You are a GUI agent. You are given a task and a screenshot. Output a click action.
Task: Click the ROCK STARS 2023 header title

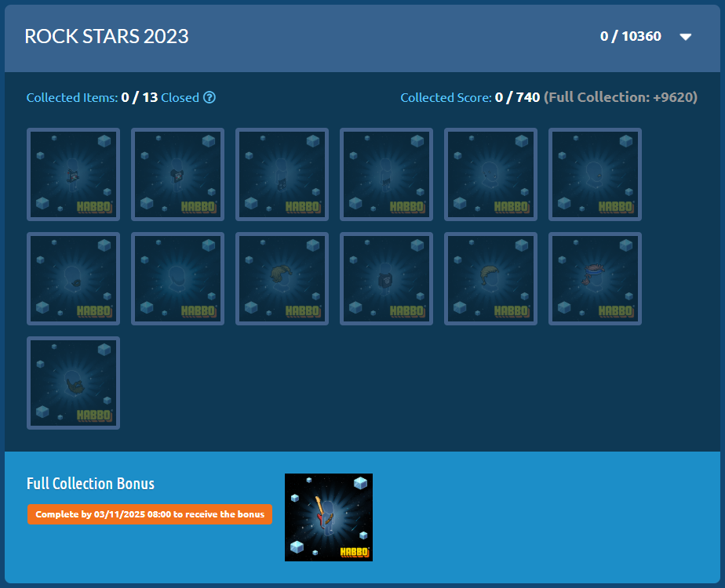(107, 37)
